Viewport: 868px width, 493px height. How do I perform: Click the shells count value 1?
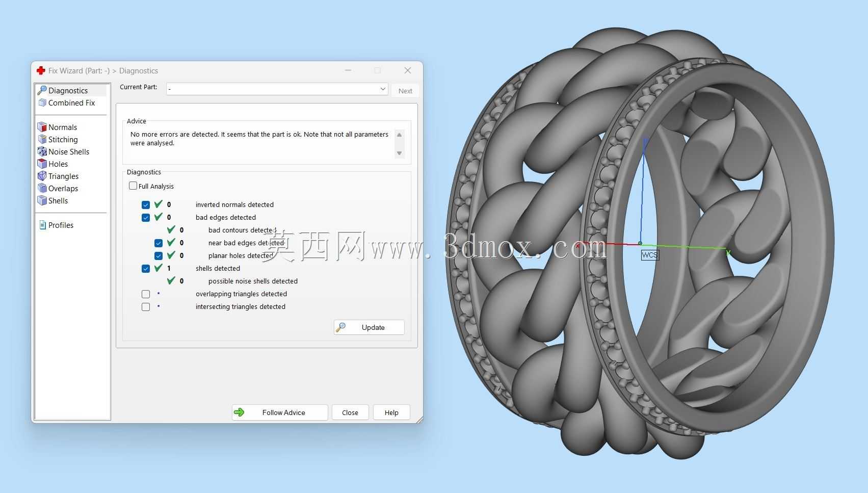tap(169, 268)
